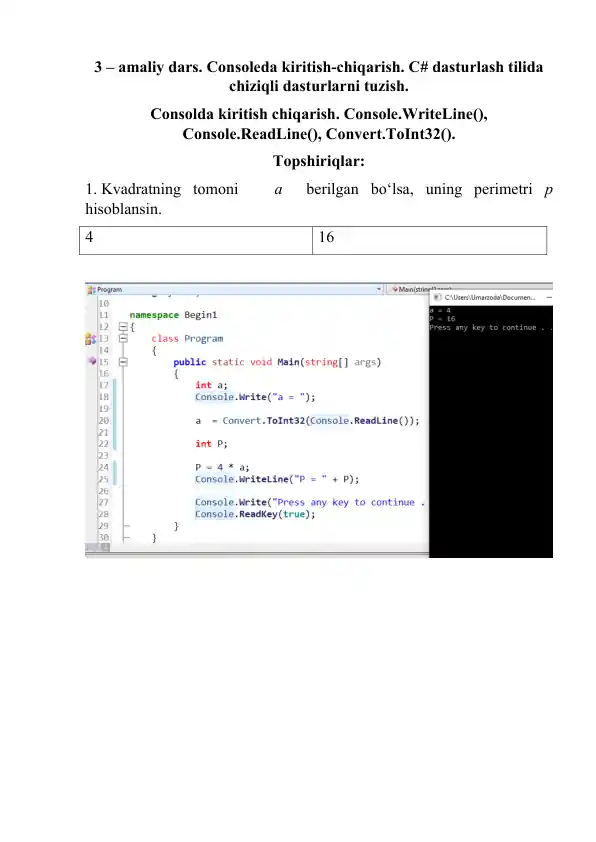
Task: Open the Program class dropdown arrow
Action: point(379,289)
